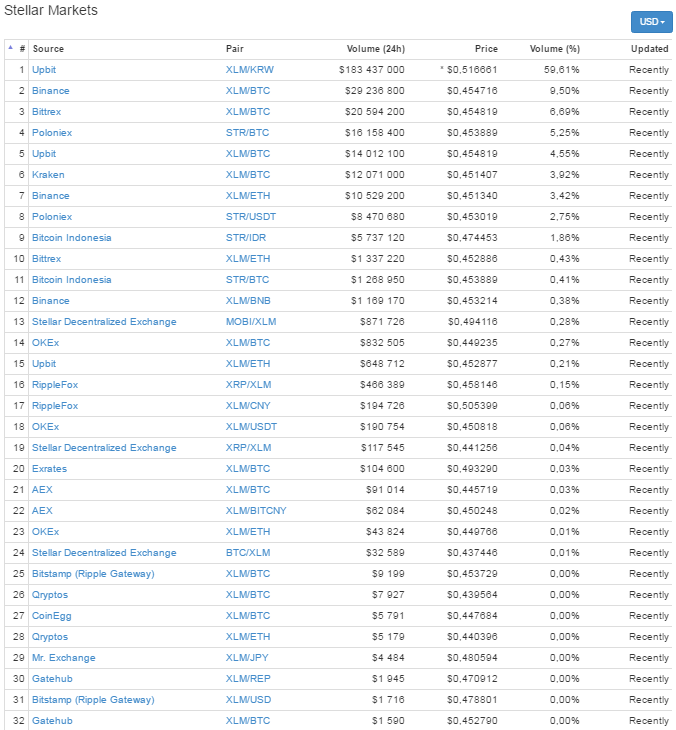Open the STR/IDR pair link

pos(246,237)
